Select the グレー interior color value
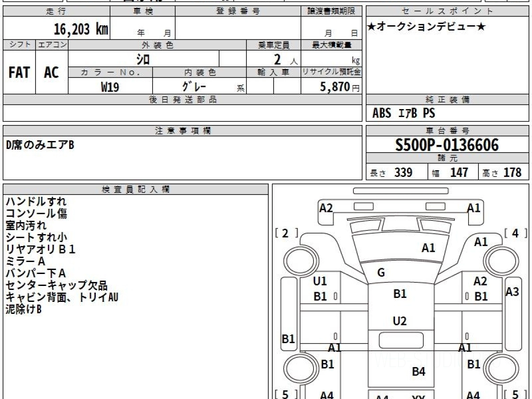Viewport: 532px width, 399px height. [x=194, y=86]
